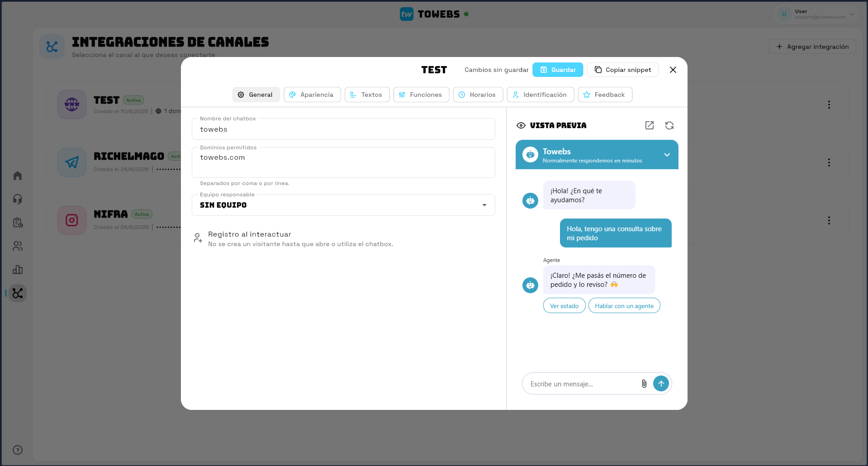Viewport: 868px width, 466px height.
Task: Select the integrations icon in sidebar
Action: [x=18, y=293]
